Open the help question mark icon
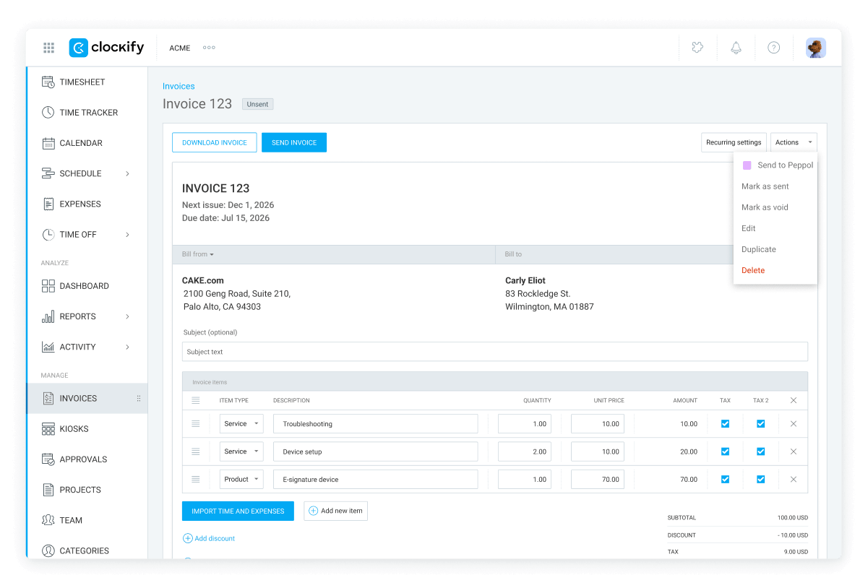 (773, 48)
